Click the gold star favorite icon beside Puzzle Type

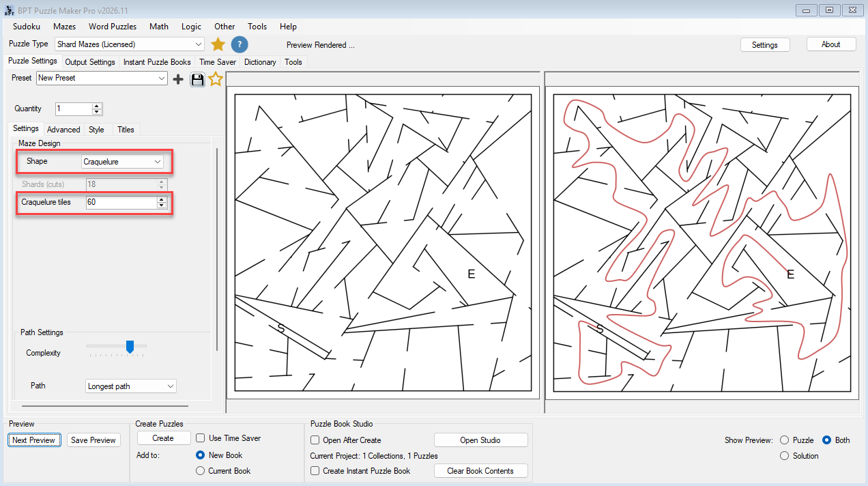(x=218, y=44)
